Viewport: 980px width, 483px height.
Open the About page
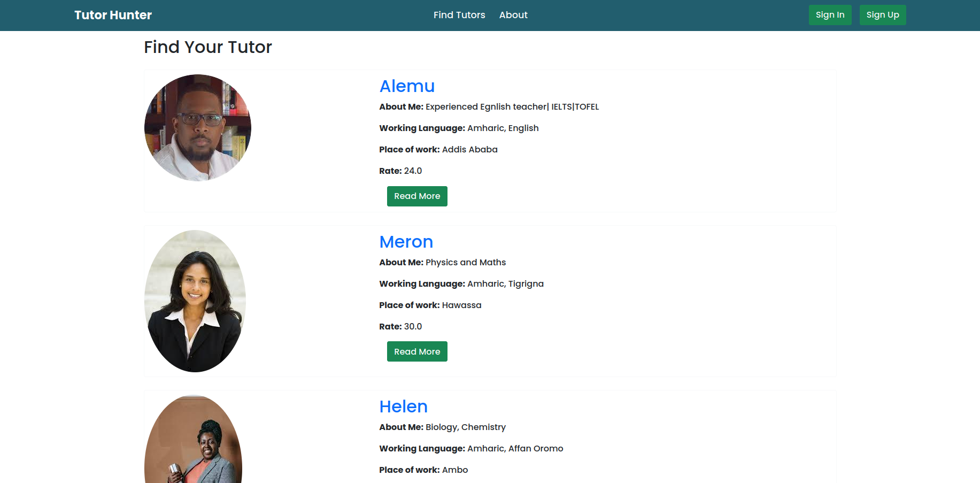point(513,15)
